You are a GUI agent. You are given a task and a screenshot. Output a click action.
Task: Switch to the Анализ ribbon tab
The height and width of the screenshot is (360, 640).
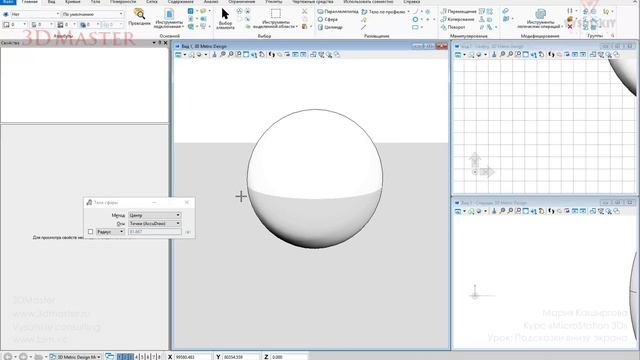pos(211,2)
